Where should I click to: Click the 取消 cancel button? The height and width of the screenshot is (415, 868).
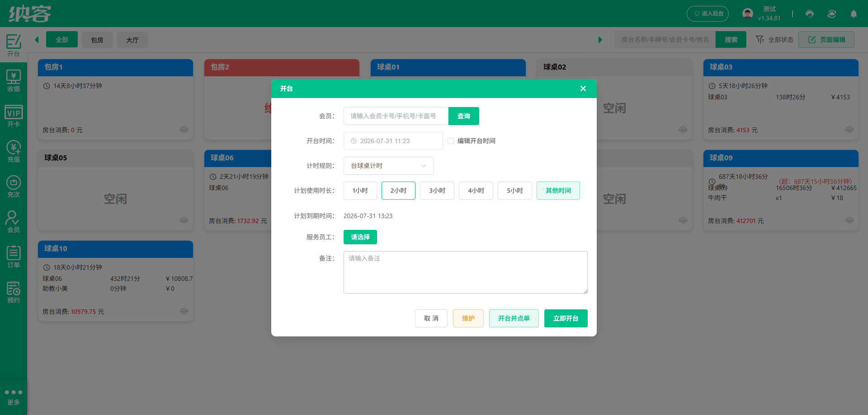pyautogui.click(x=431, y=318)
